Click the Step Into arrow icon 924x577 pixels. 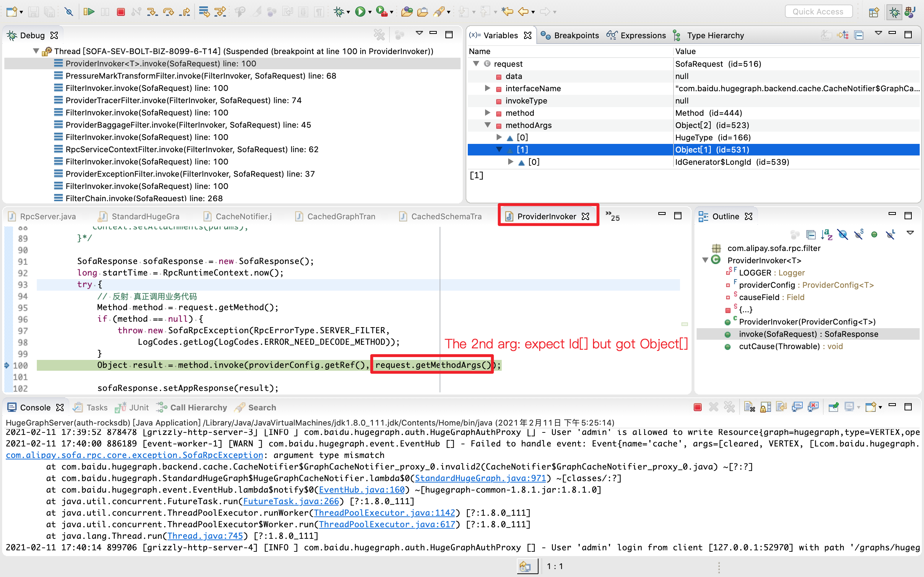(x=152, y=12)
